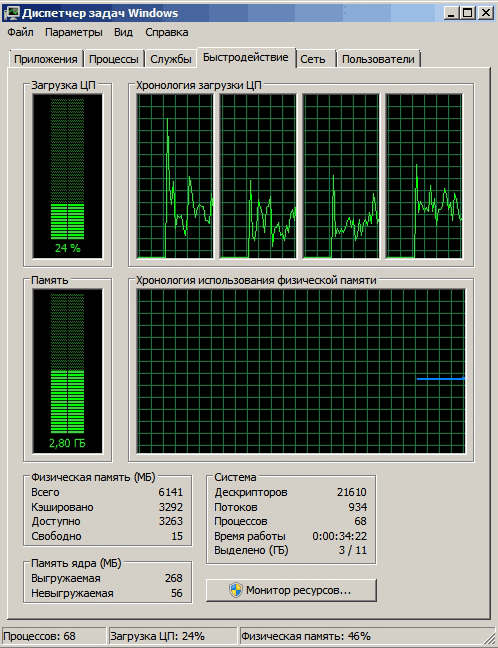Switch to the Пользователи tab
This screenshot has width=498, height=648.
point(378,59)
